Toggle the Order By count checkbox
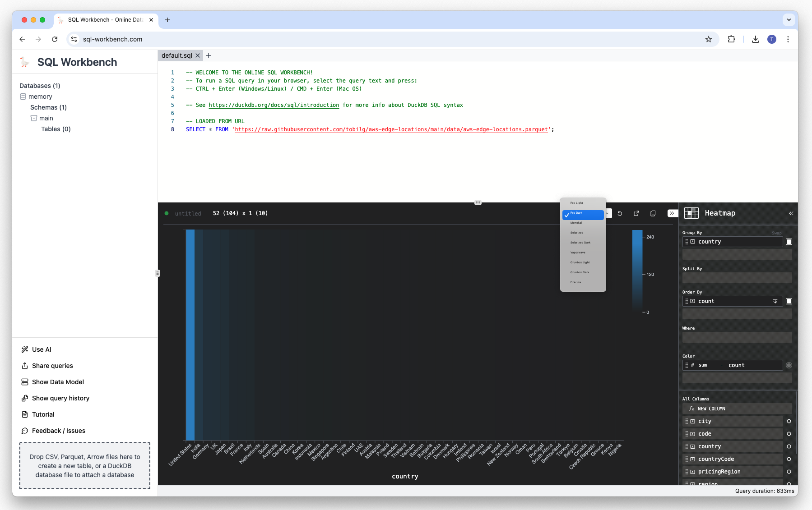 click(x=789, y=301)
